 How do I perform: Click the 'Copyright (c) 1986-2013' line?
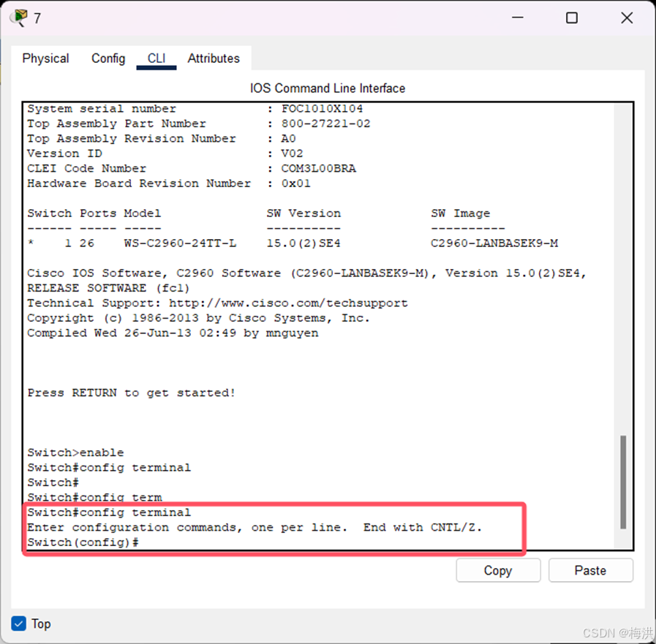tap(198, 318)
